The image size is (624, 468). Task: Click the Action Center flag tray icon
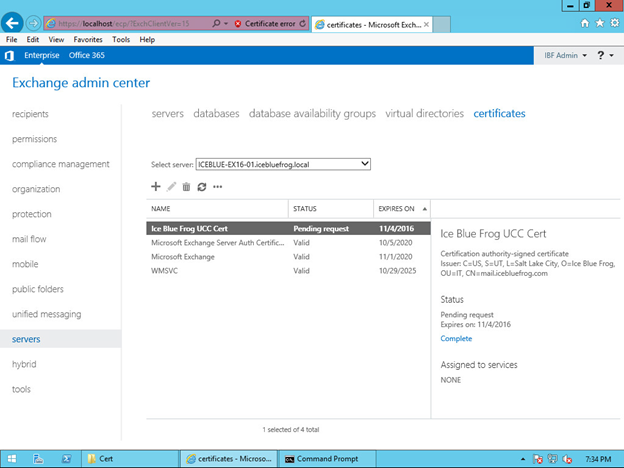(538, 459)
